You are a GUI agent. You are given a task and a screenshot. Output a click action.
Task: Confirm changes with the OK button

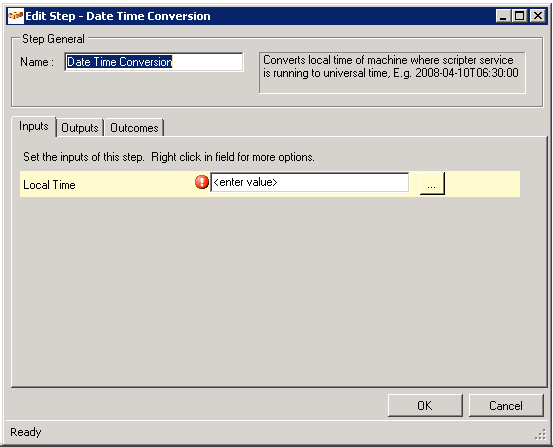425,405
